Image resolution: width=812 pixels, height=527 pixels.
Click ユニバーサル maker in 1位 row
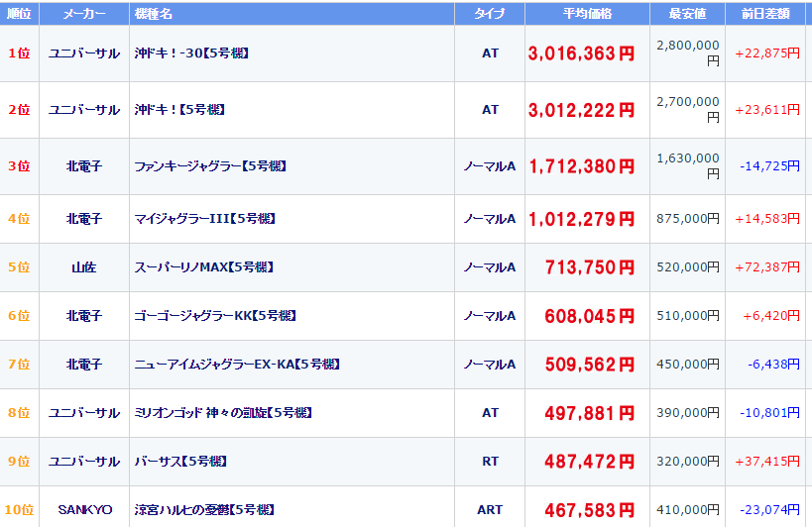tap(84, 53)
